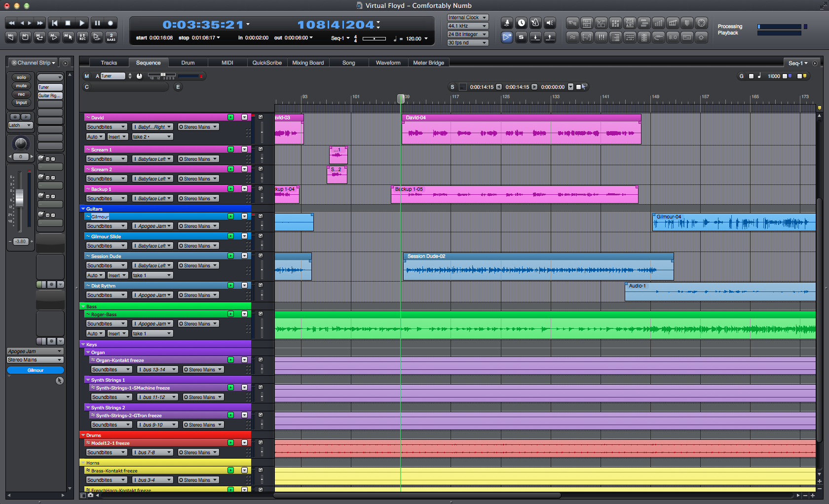
Task: Click the Channel Strip pan knob
Action: [21, 144]
